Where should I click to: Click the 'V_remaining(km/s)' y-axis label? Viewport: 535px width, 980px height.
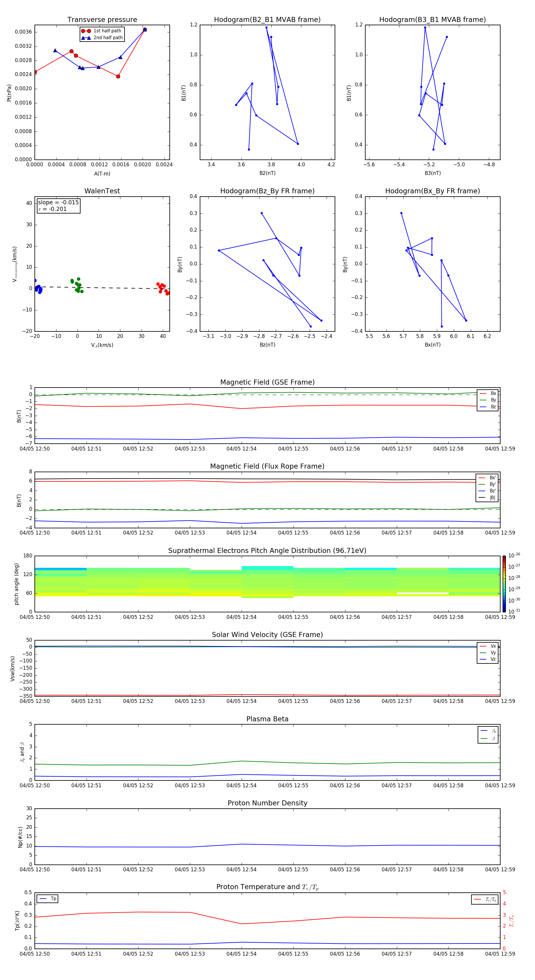(x=15, y=264)
